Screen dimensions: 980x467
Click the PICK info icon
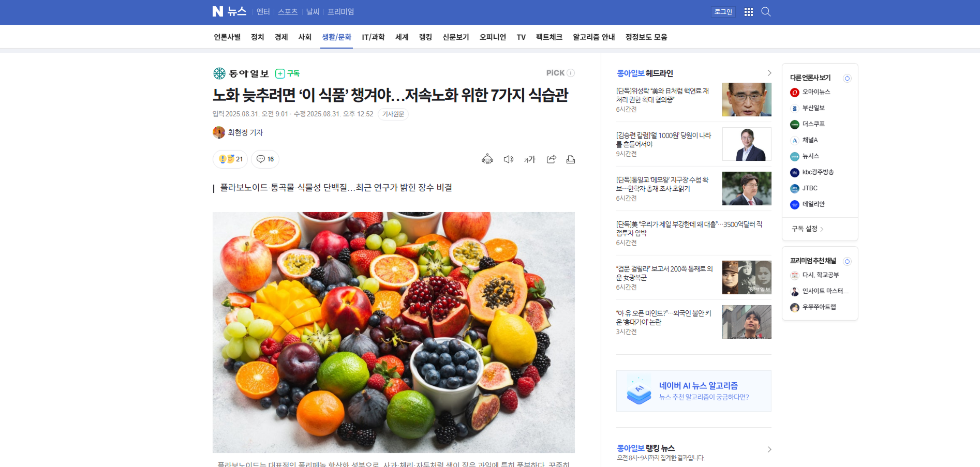(x=571, y=73)
